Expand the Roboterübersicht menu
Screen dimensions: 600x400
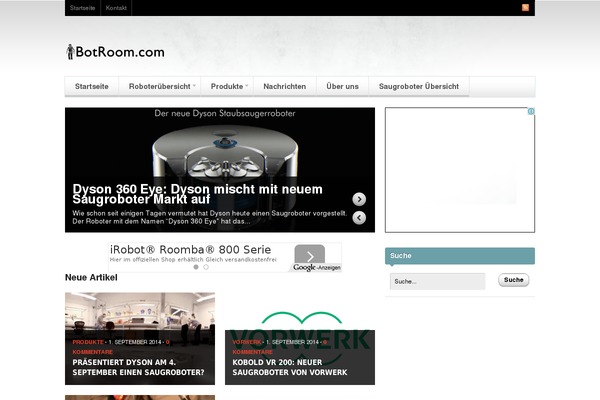162,87
